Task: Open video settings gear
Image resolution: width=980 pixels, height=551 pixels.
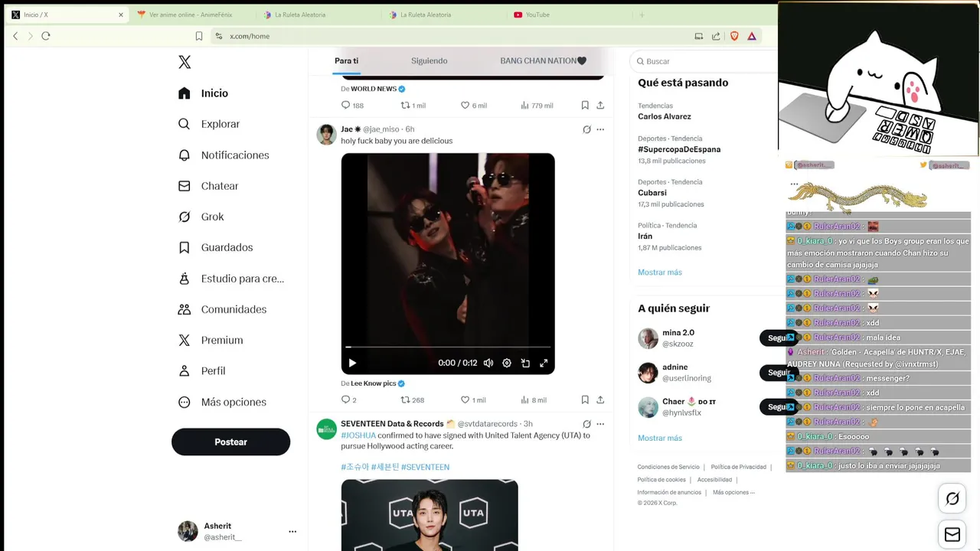Action: 507,363
